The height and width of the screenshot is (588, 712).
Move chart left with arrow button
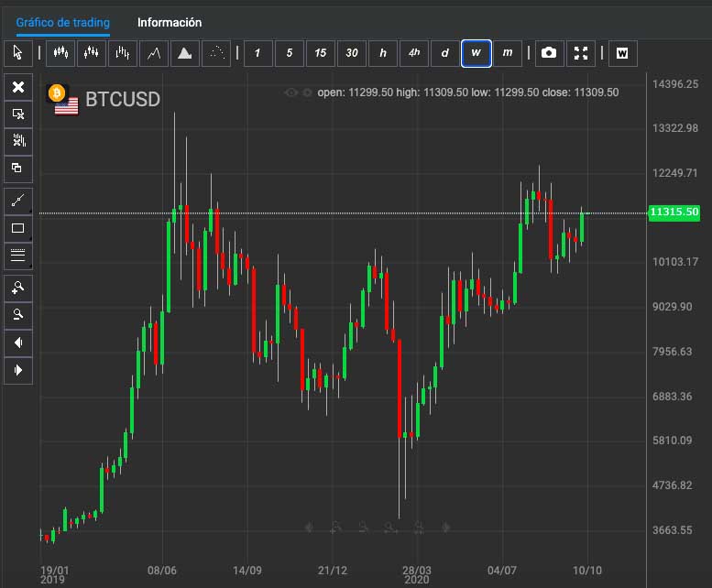point(18,343)
